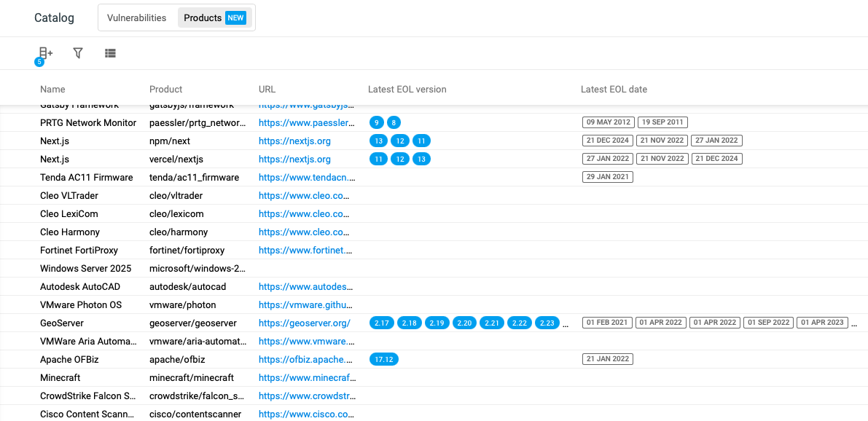Open the Minecraft product row
Screen dimensions: 868x421
[60, 377]
